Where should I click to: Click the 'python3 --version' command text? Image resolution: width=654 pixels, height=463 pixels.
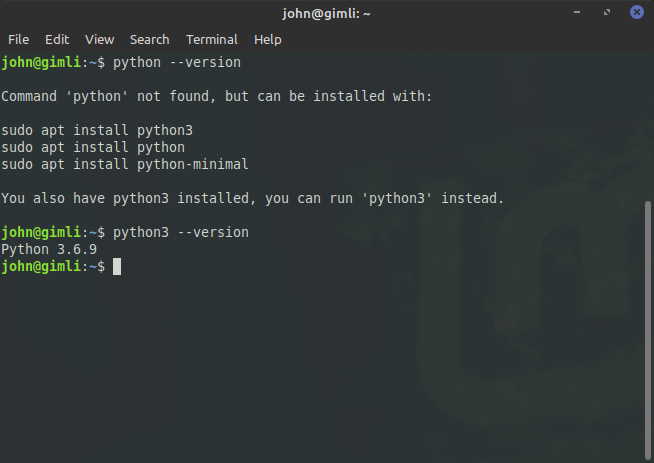tap(181, 232)
